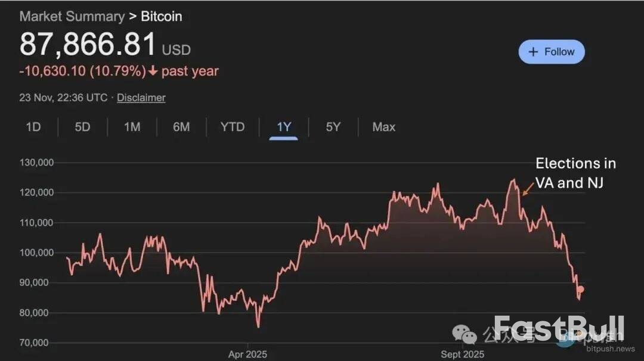Switch to the 1D time range
The image size is (644, 361).
tap(33, 127)
